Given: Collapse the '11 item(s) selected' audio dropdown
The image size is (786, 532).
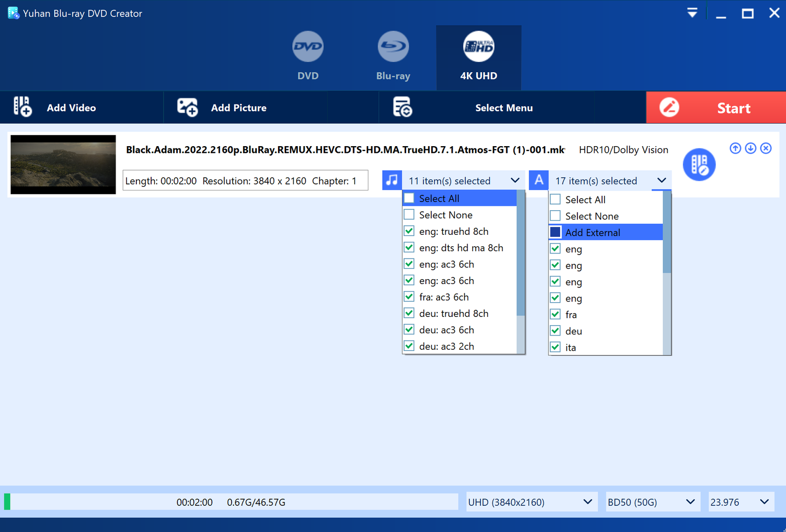Looking at the screenshot, I should (515, 180).
